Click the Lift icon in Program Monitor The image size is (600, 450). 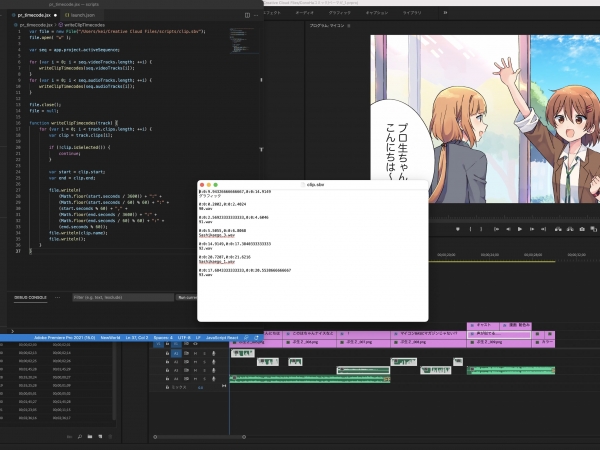558,229
